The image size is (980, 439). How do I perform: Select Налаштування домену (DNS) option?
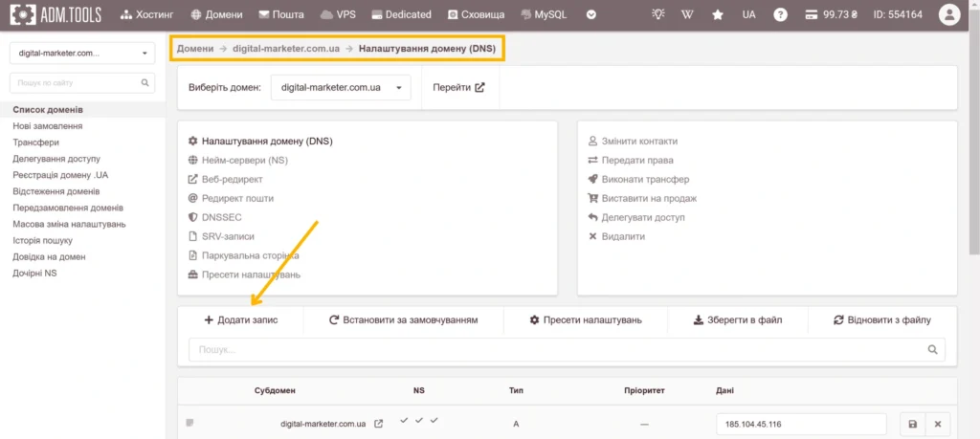tap(260, 142)
